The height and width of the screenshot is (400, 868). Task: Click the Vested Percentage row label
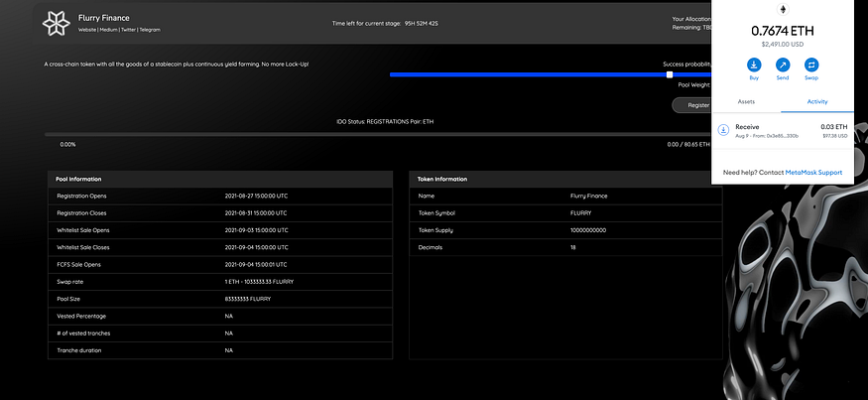pos(81,316)
